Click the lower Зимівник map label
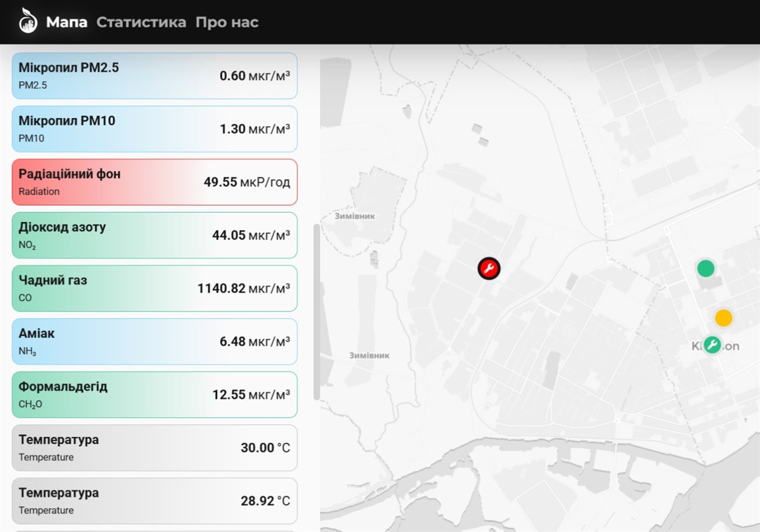760x532 pixels. coord(369,356)
